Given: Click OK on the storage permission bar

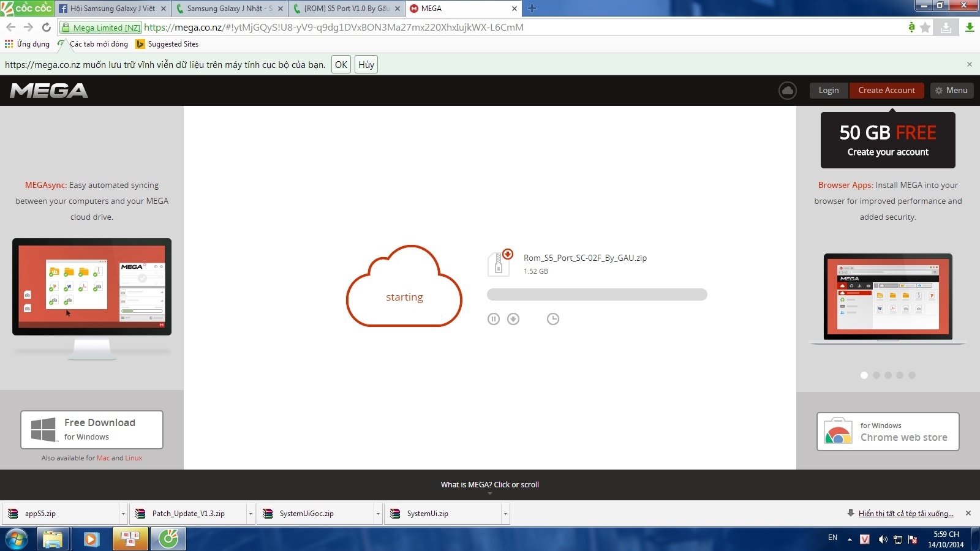Looking at the screenshot, I should (x=341, y=65).
